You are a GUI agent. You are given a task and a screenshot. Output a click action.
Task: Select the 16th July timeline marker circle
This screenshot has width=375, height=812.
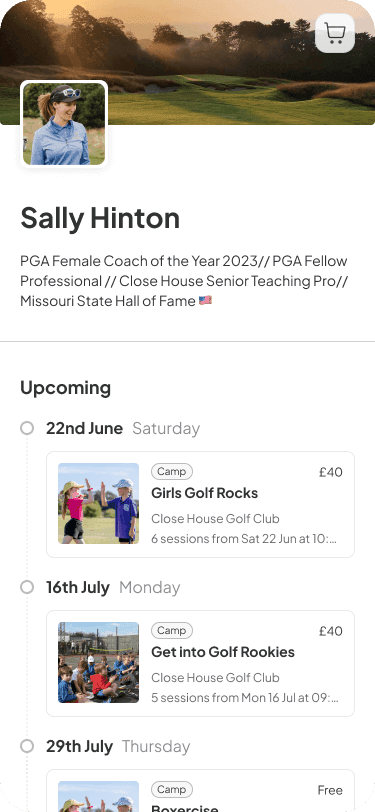(27, 587)
